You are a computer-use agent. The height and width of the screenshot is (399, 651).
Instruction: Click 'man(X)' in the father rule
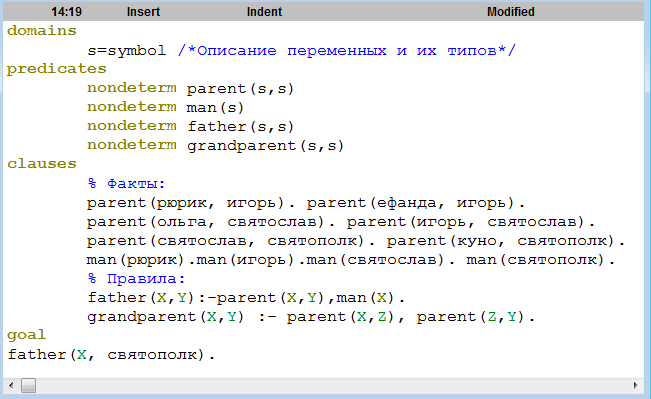(x=365, y=298)
